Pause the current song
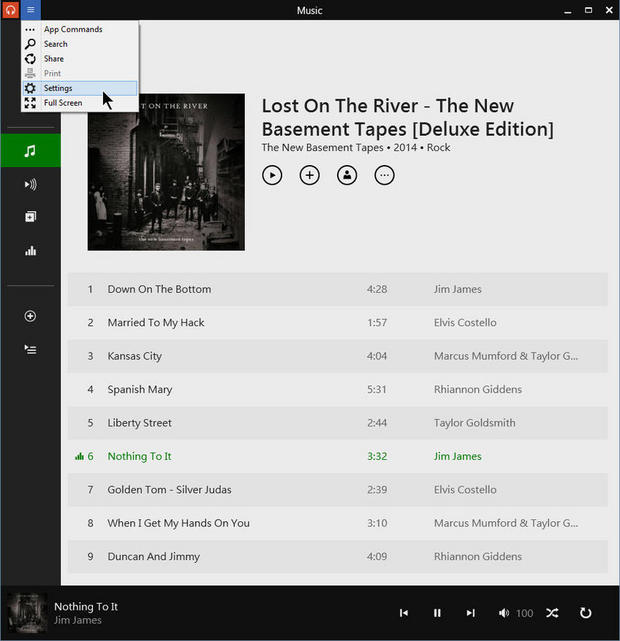Image resolution: width=620 pixels, height=641 pixels. coord(437,613)
